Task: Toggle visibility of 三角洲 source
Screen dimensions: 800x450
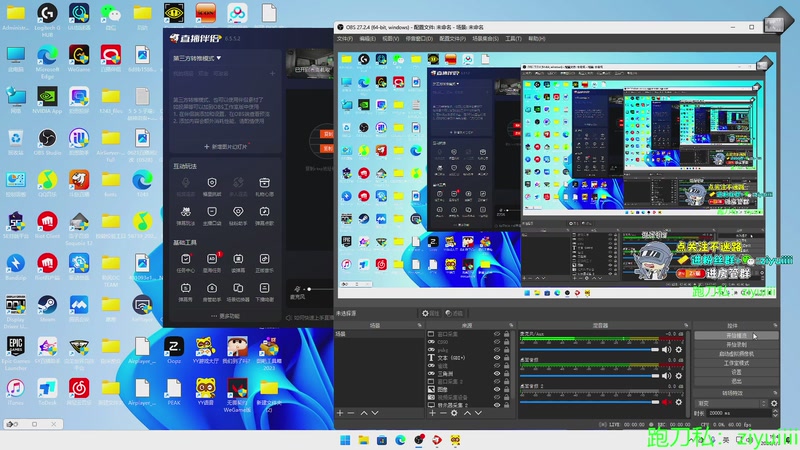Action: [x=497, y=373]
